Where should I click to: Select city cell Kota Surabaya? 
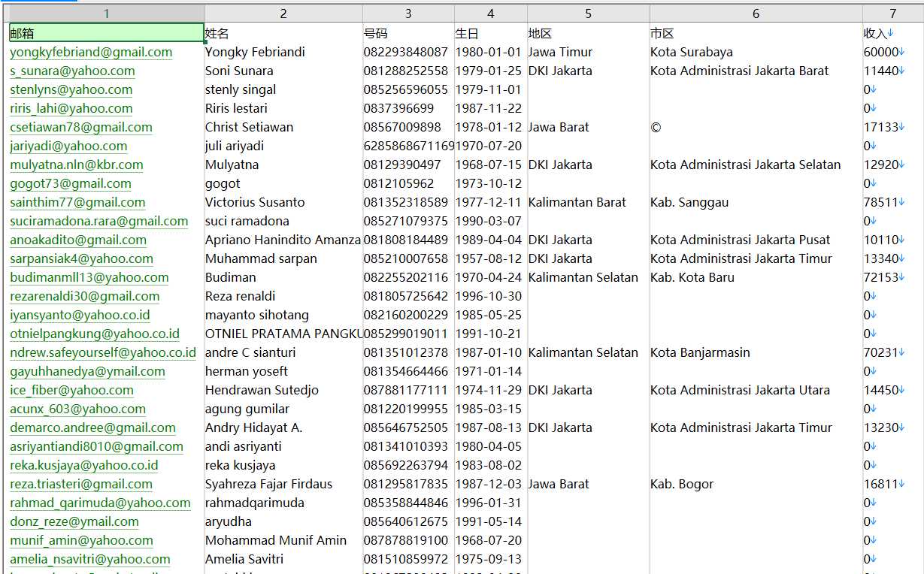(x=756, y=52)
